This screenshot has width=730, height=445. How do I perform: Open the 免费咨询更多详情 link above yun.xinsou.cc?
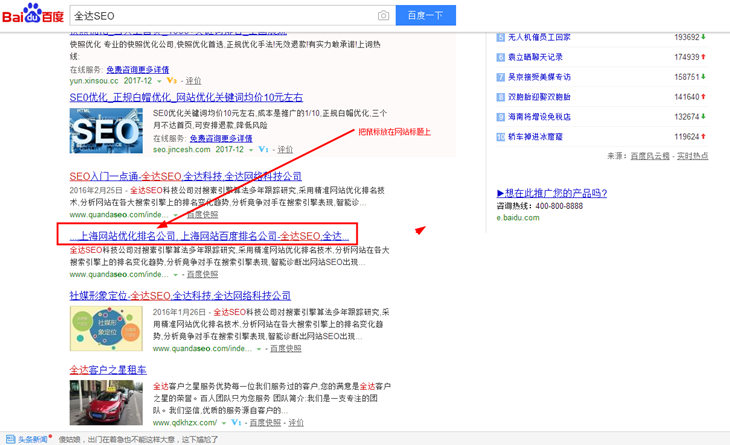pyautogui.click(x=138, y=70)
